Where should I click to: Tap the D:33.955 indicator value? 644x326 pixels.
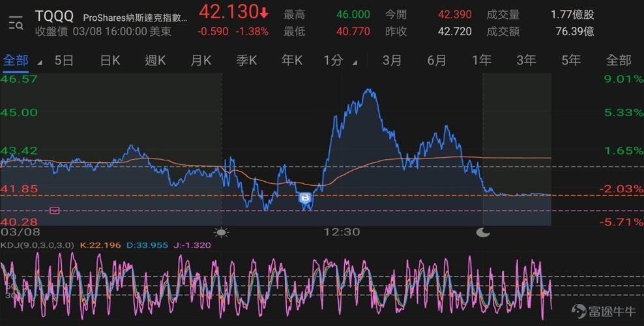(x=147, y=245)
